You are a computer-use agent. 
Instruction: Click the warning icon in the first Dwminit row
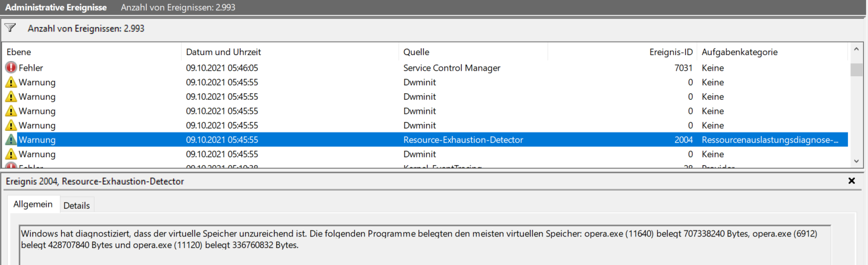coord(11,82)
